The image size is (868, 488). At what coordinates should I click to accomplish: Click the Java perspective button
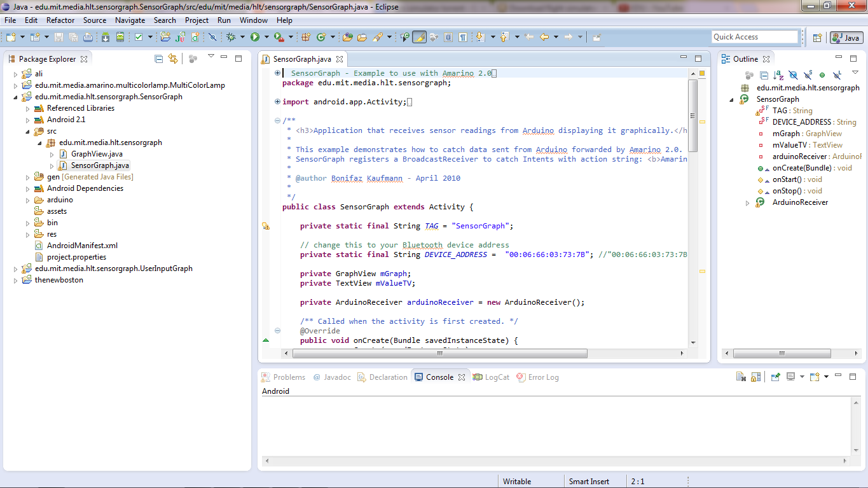pos(846,37)
